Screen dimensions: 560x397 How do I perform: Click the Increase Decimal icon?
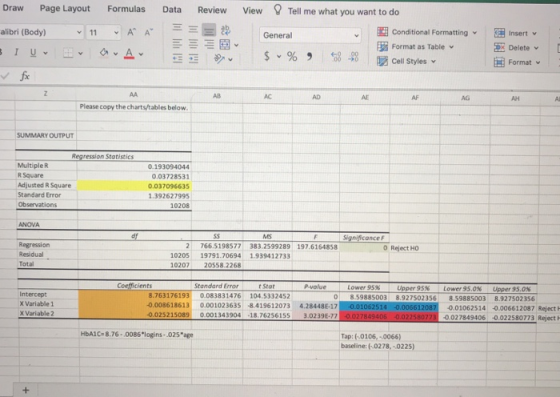(x=336, y=57)
